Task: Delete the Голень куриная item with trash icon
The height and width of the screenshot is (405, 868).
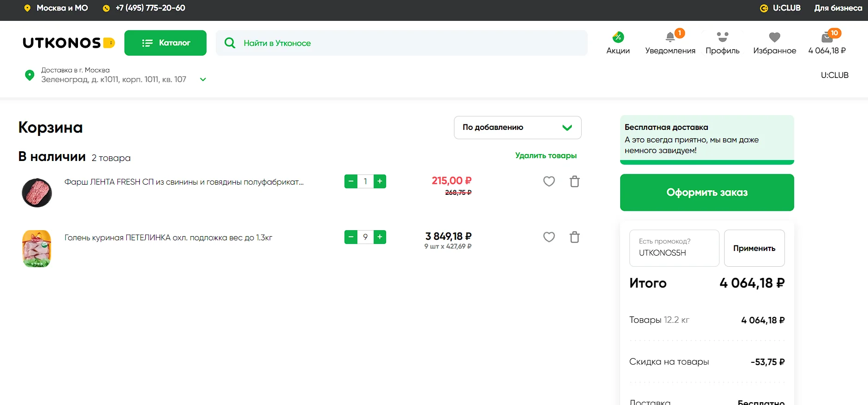Action: click(x=575, y=237)
